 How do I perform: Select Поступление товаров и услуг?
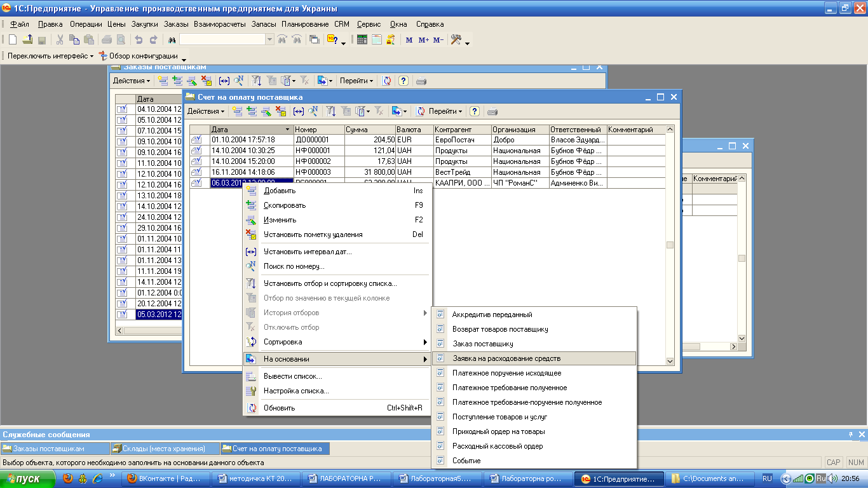(x=534, y=417)
